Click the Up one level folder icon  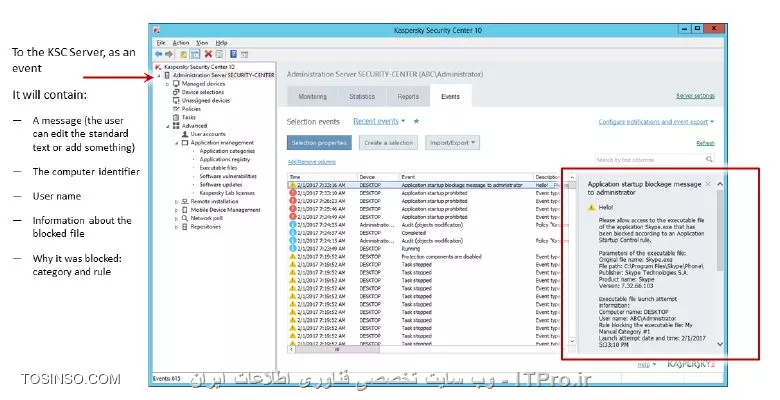(x=184, y=54)
